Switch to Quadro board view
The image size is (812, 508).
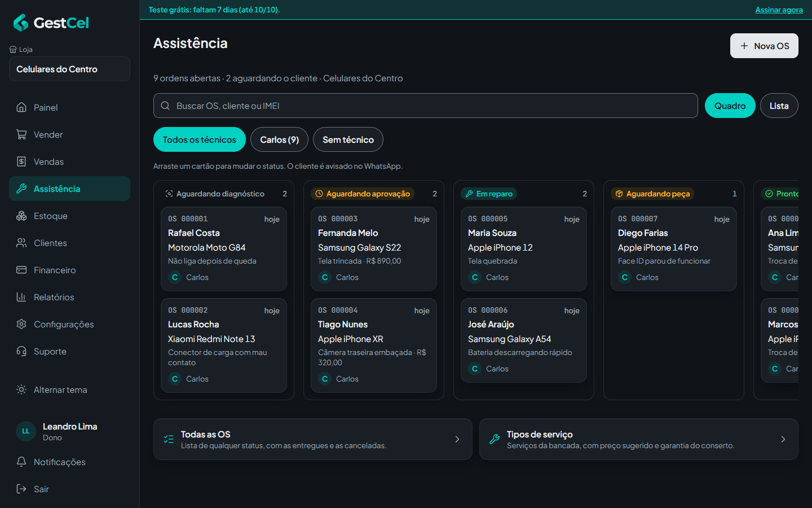[x=730, y=106]
